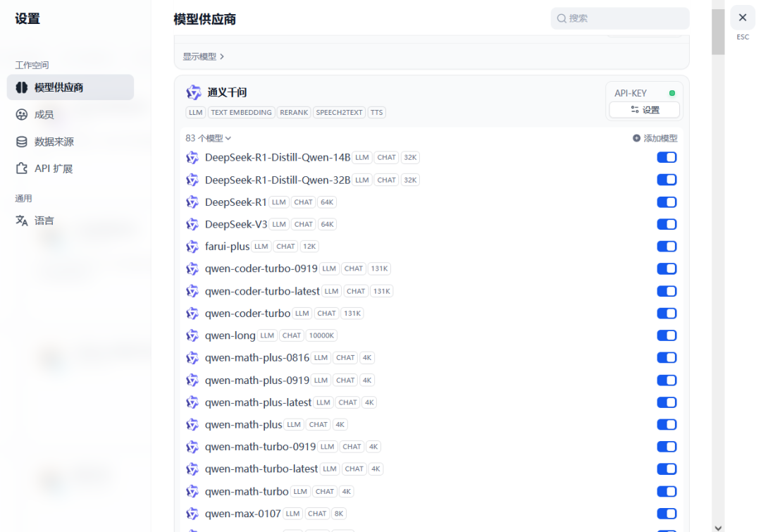This screenshot has width=761, height=532.
Task: Click the DeepSeek-R1-Distill-Qwen-14B model icon
Action: [192, 157]
